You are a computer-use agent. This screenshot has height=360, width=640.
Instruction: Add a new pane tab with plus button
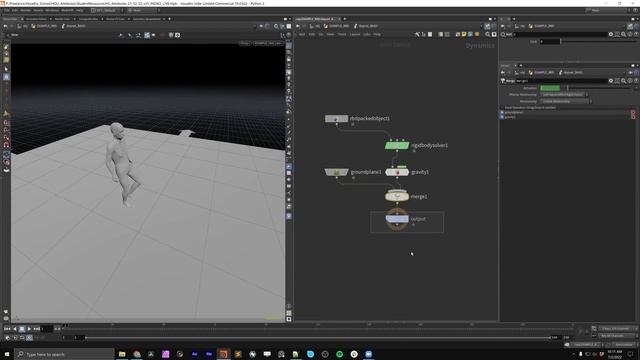point(169,19)
